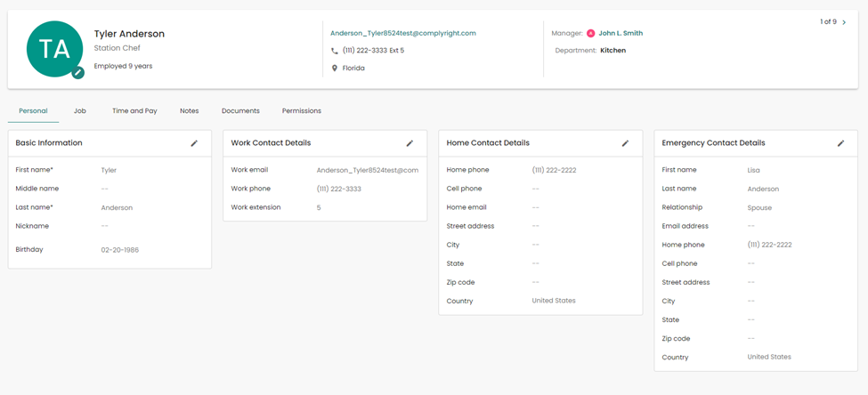
Task: Click the employee email address link in header
Action: (x=402, y=33)
